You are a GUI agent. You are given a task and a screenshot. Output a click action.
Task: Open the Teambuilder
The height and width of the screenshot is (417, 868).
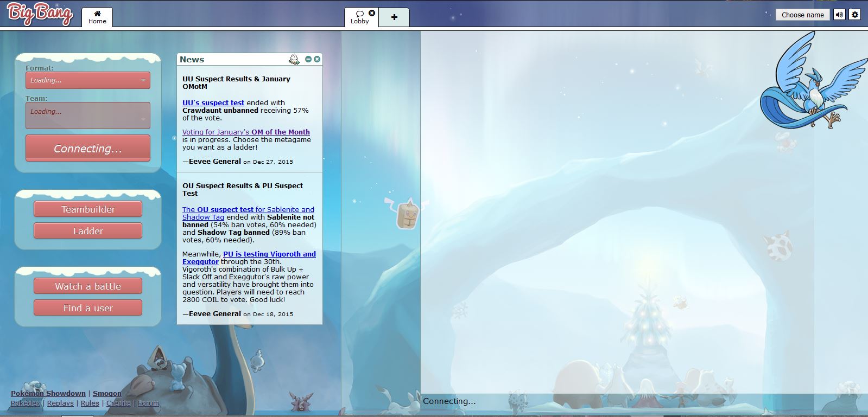click(x=88, y=209)
